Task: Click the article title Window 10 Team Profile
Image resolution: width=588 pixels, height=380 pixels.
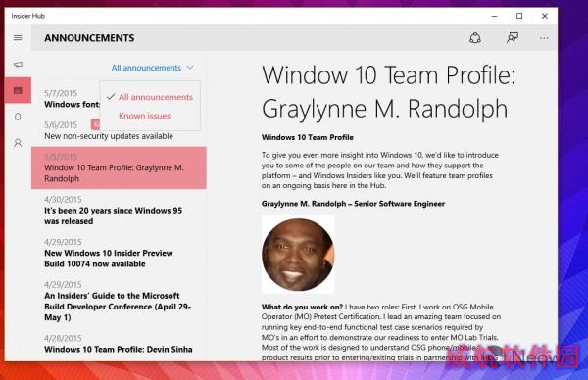Action: 388,92
